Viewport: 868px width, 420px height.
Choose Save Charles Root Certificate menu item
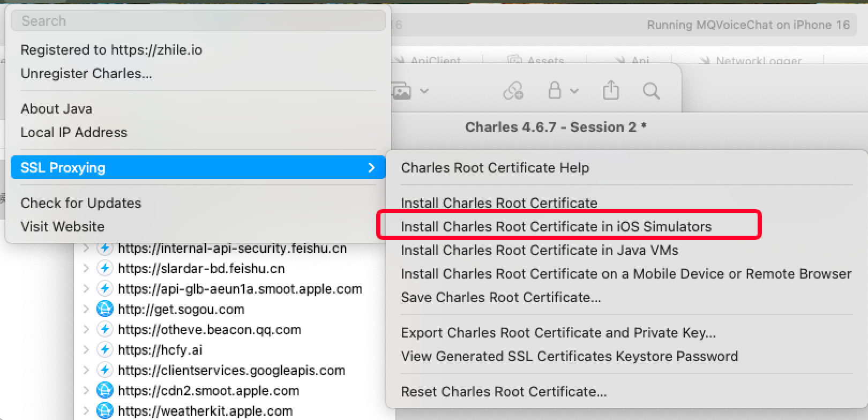pyautogui.click(x=500, y=297)
